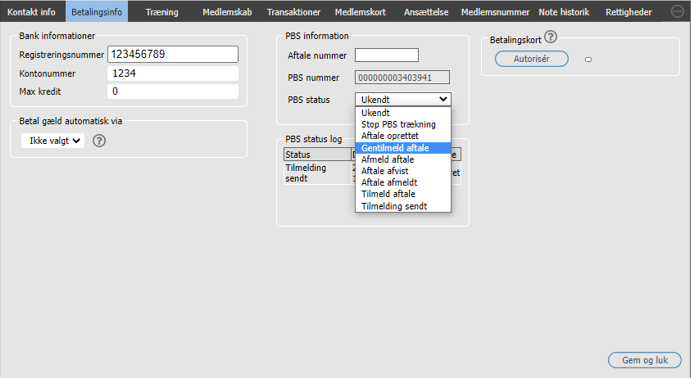Screen dimensions: 691x378
Task: Select Aftale afmeldt option
Action: [403, 182]
